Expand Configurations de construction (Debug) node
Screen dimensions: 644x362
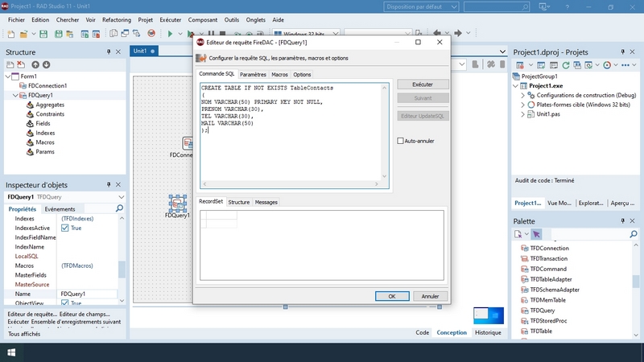tap(522, 95)
